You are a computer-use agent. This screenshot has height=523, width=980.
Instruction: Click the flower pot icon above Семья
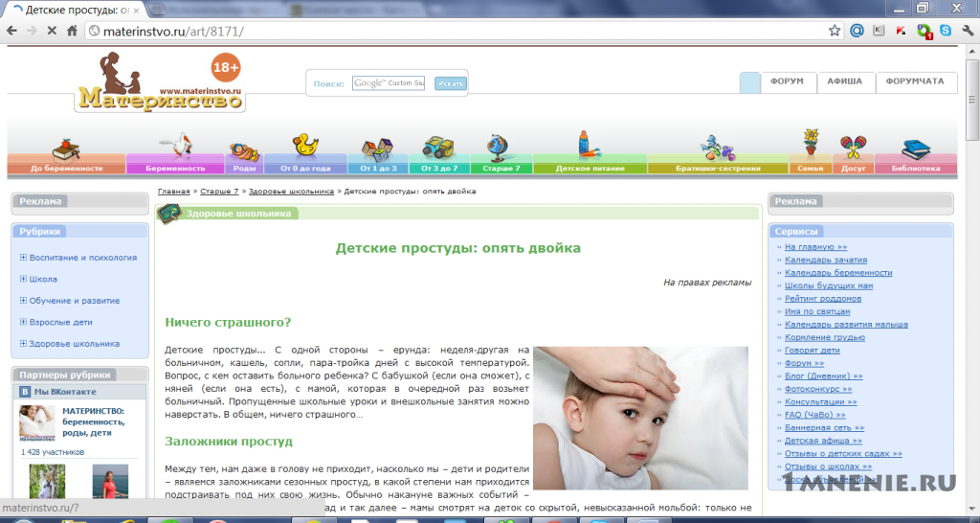(x=811, y=142)
